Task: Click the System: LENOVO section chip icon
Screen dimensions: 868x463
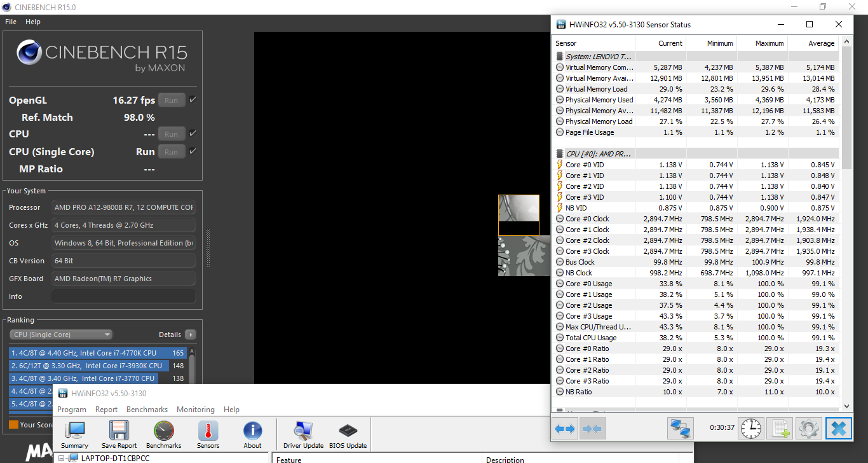Action: pos(560,57)
